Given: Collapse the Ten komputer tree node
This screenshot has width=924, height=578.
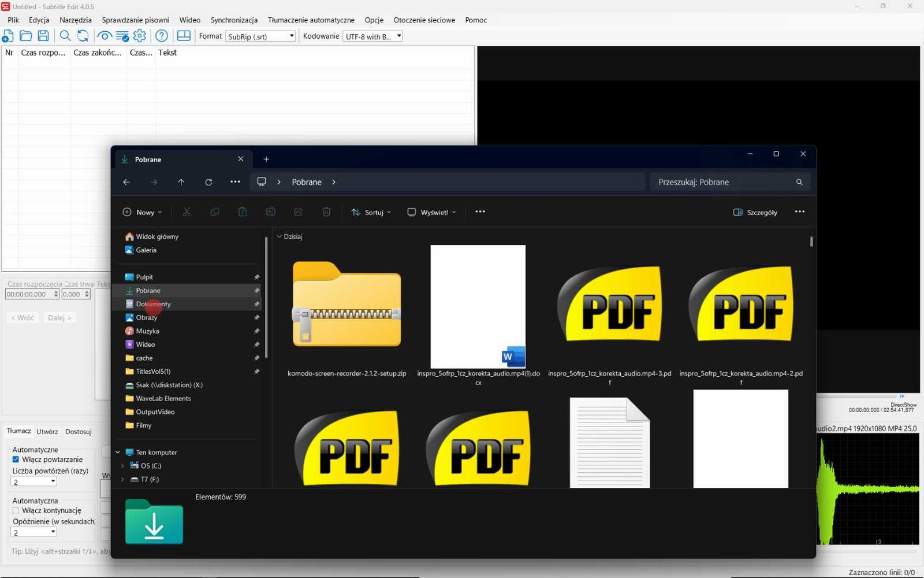Looking at the screenshot, I should (x=118, y=453).
